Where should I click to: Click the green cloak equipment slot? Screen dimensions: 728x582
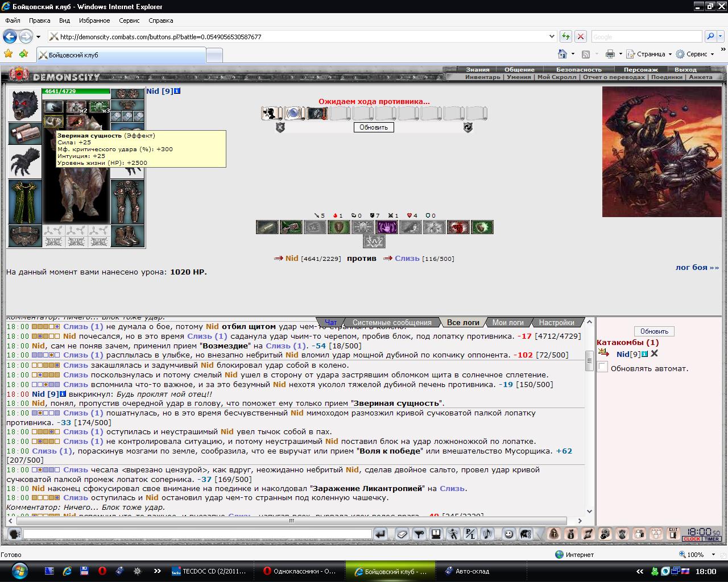tap(24, 202)
